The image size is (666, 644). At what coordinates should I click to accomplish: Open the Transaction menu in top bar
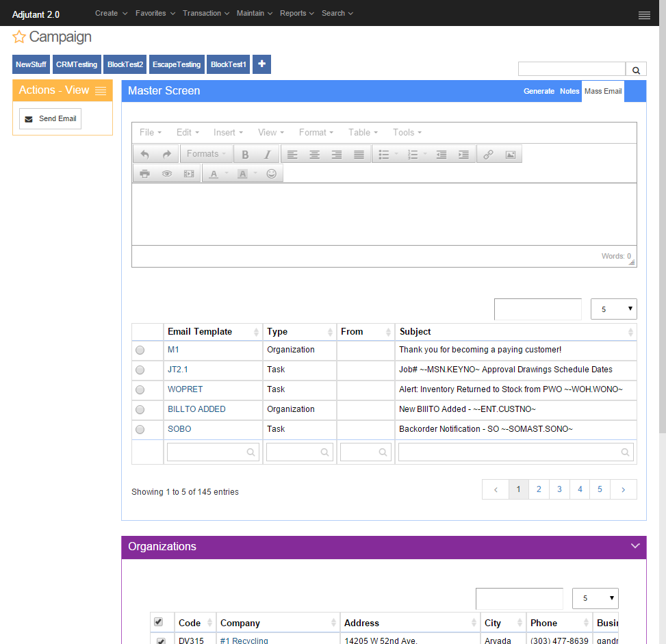[x=205, y=13]
